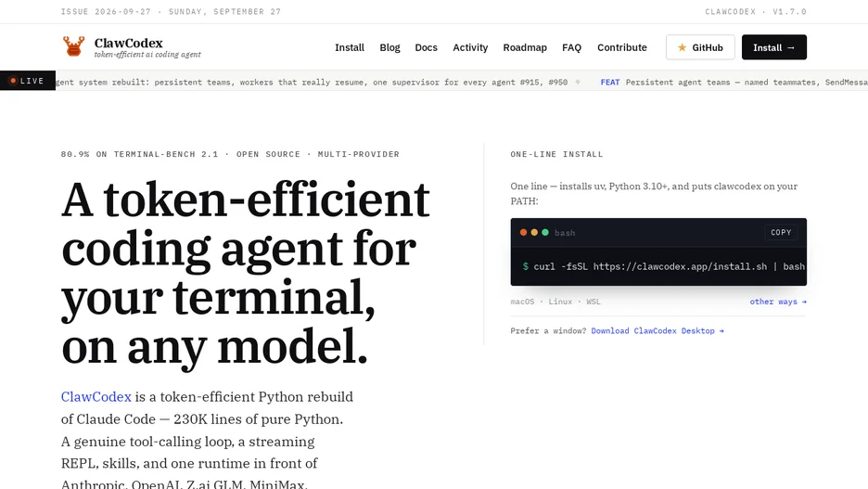Click the green terminal window dot
The height and width of the screenshot is (489, 868).
click(545, 233)
